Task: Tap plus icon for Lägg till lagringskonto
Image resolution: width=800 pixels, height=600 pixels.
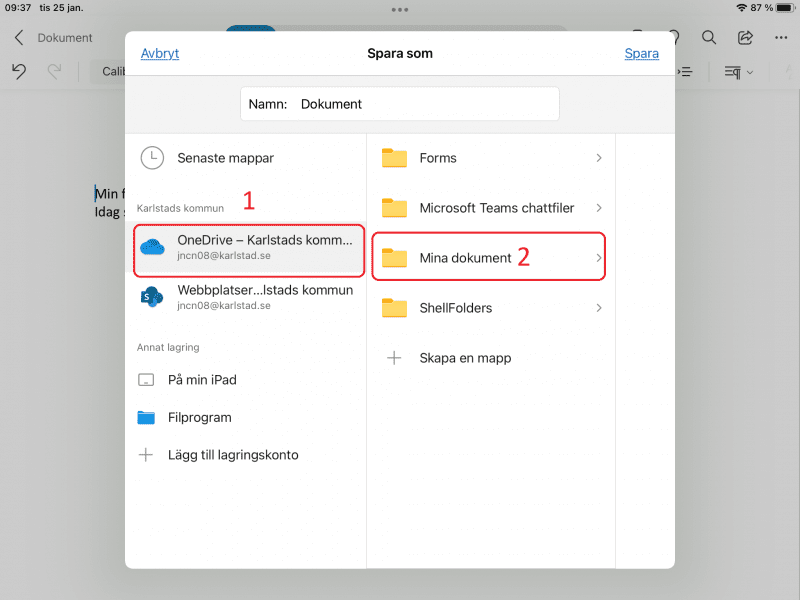Action: pos(146,455)
